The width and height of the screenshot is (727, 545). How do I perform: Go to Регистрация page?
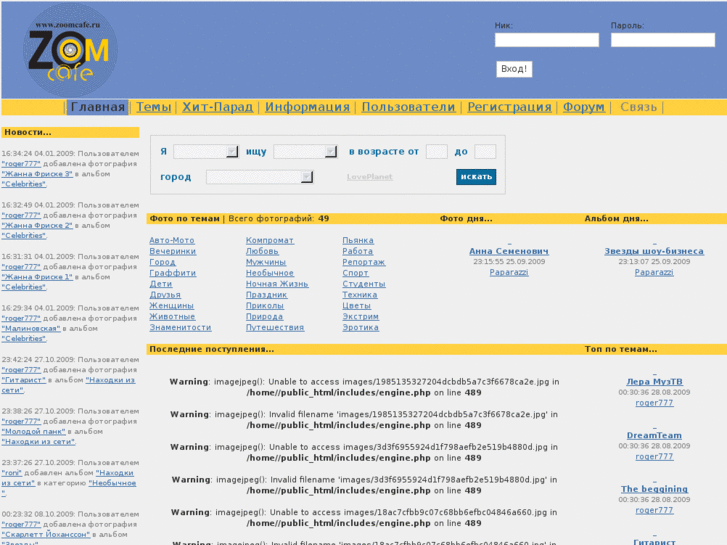pyautogui.click(x=509, y=107)
